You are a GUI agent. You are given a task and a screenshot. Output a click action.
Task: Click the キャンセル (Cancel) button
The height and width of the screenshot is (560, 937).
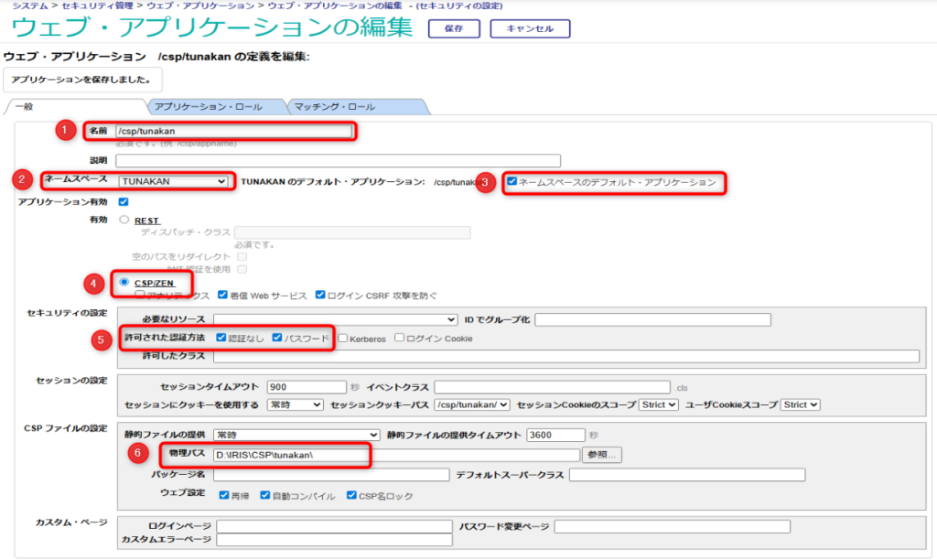[x=530, y=28]
